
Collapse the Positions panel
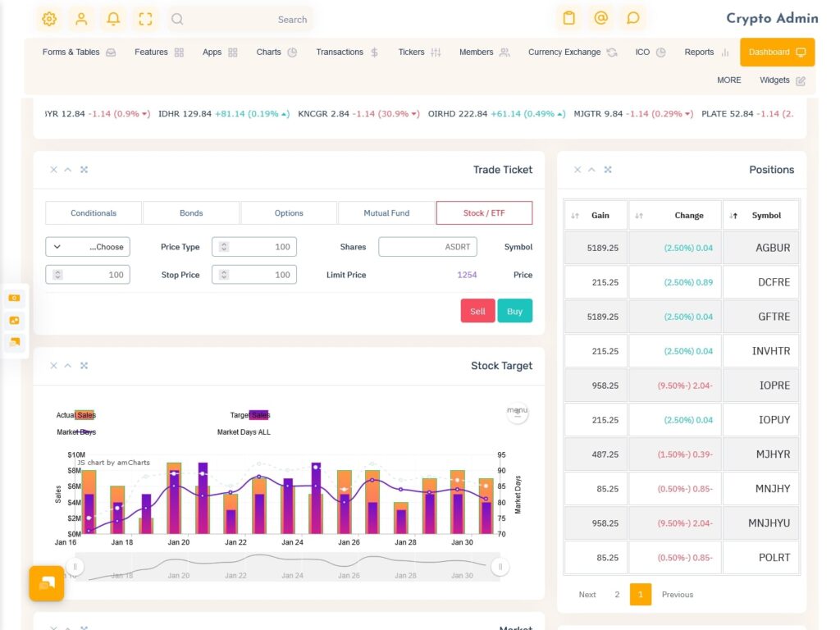pos(592,170)
